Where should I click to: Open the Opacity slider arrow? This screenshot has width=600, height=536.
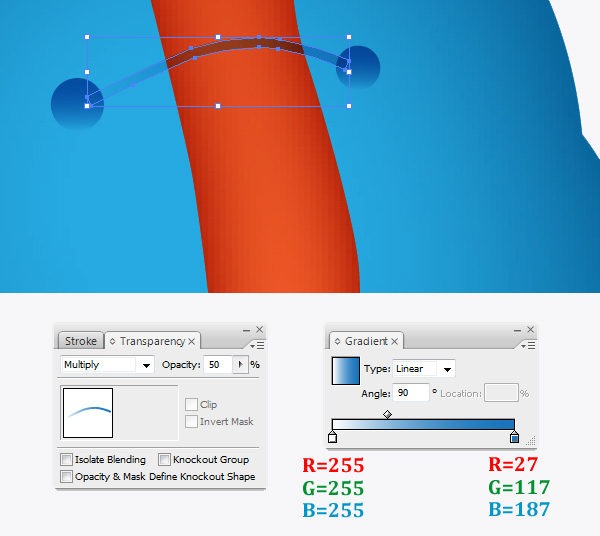[240, 365]
